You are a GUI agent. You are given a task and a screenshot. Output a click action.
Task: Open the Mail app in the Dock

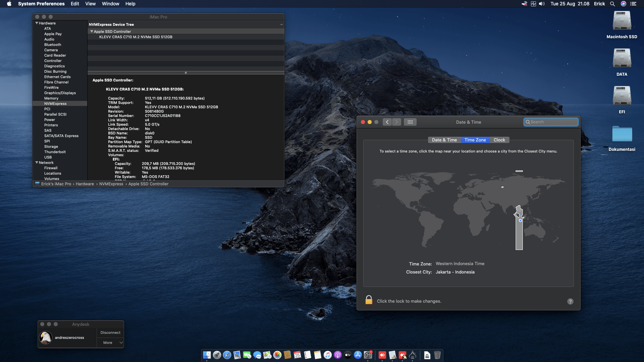[x=237, y=355]
